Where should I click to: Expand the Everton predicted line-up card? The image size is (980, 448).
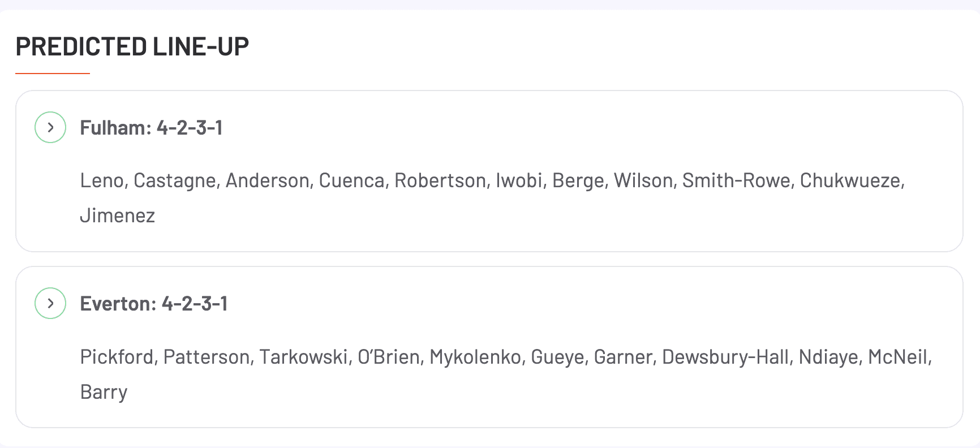click(x=50, y=303)
